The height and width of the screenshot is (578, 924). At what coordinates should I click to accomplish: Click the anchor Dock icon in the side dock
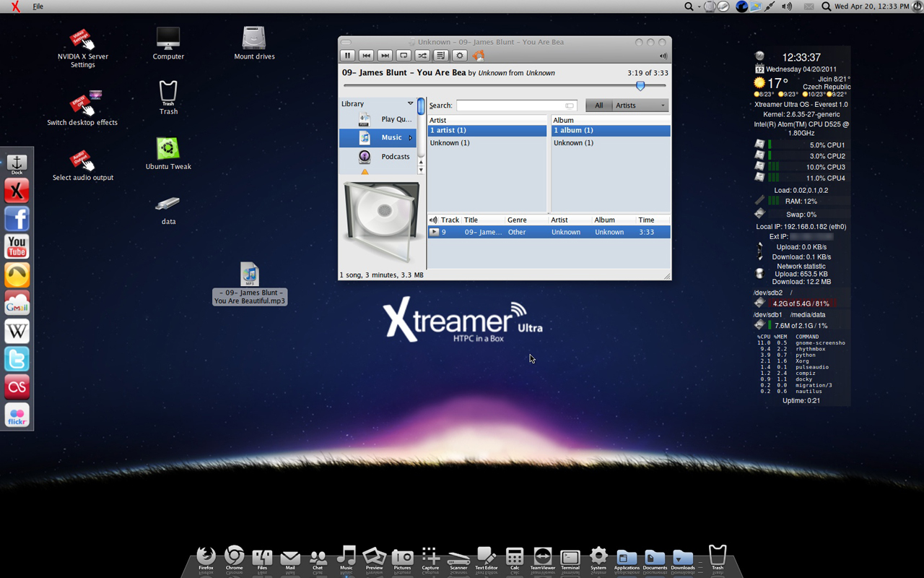(x=17, y=163)
